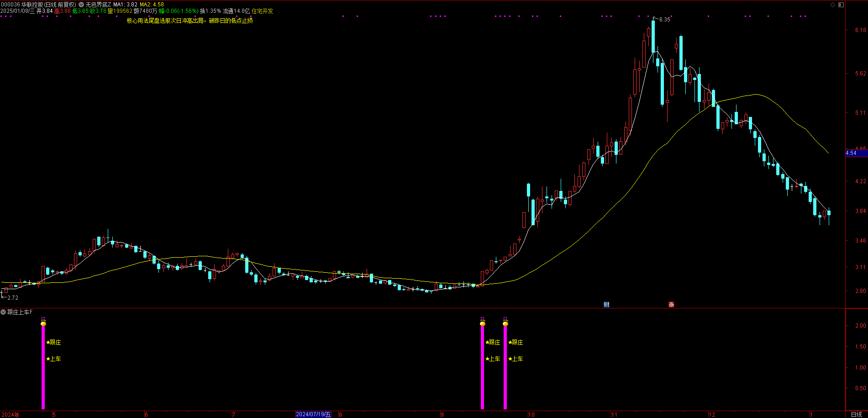868x418 pixels.
Task: Click the 换1.35% turnover rate value
Action: click(x=210, y=11)
